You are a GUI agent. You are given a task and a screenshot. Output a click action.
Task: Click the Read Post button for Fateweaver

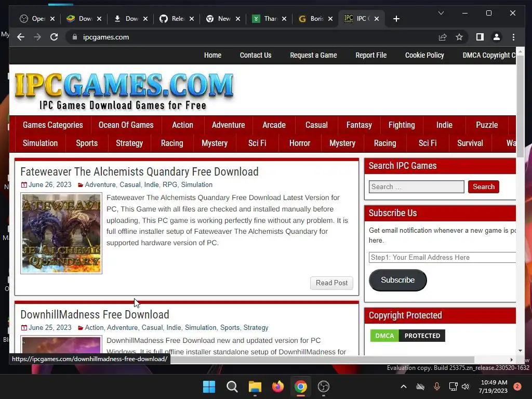click(331, 283)
